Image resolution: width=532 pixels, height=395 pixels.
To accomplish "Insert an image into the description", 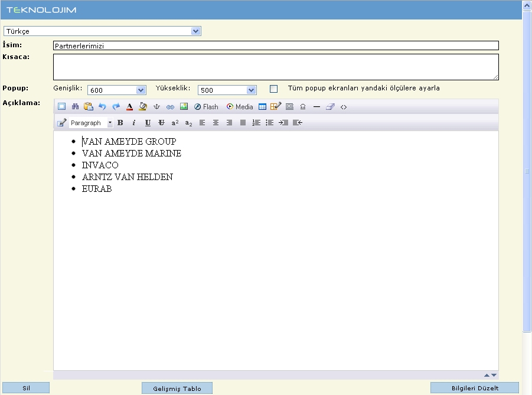I will pyautogui.click(x=184, y=106).
